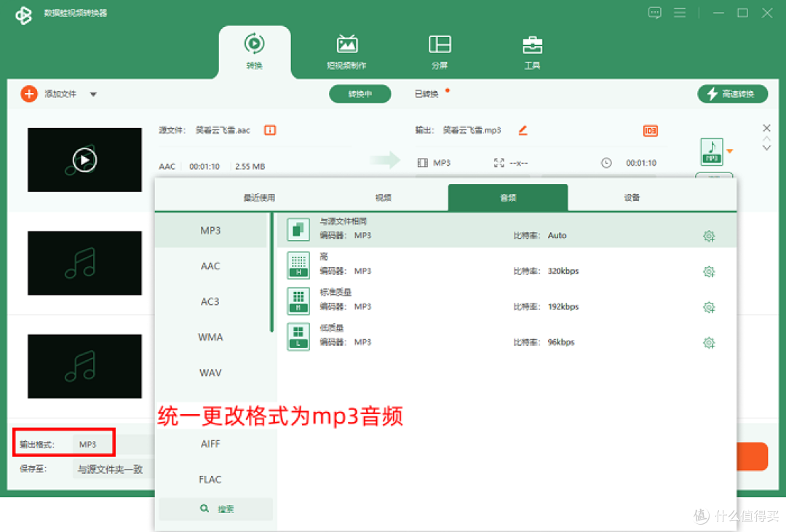Click the app logo in title bar

click(x=23, y=15)
